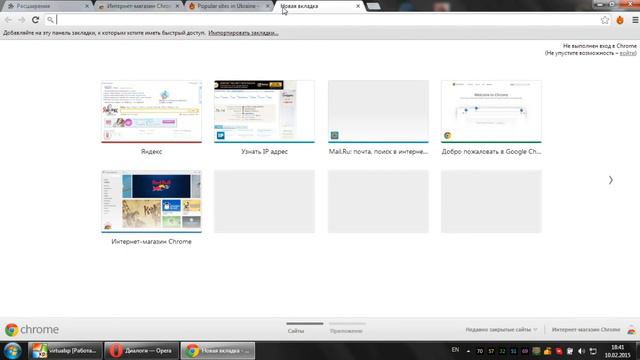The width and height of the screenshot is (640, 360).
Task: Click the войти sign-in link
Action: (x=628, y=53)
